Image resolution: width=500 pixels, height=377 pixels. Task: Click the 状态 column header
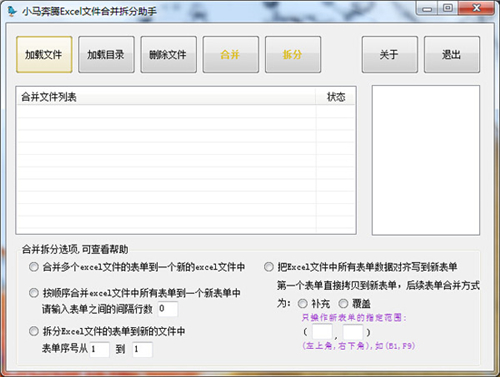[x=335, y=97]
